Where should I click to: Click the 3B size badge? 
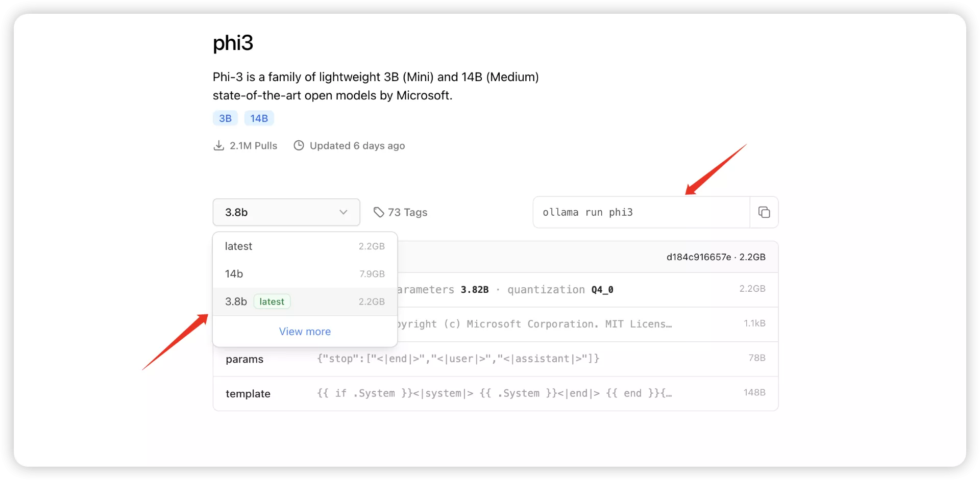[225, 118]
